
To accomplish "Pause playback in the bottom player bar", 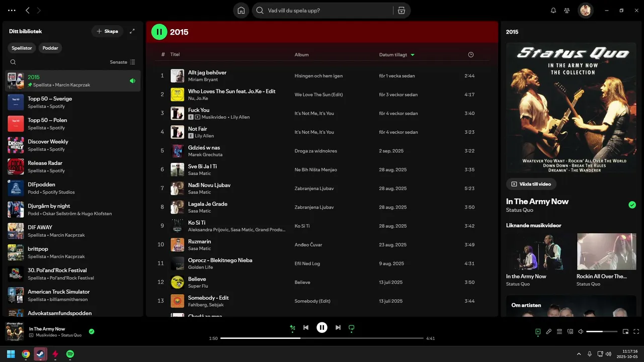I will coord(322,328).
